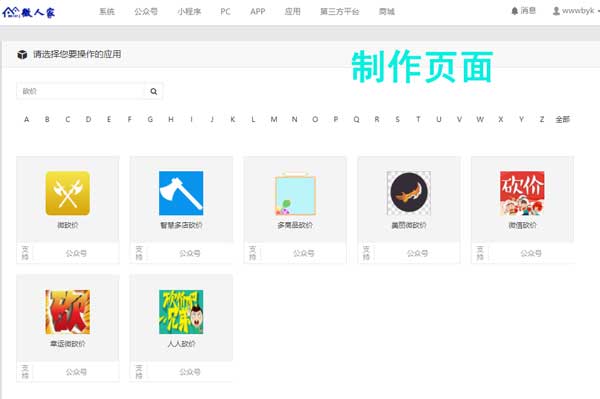Open the 系统 menu

107,11
